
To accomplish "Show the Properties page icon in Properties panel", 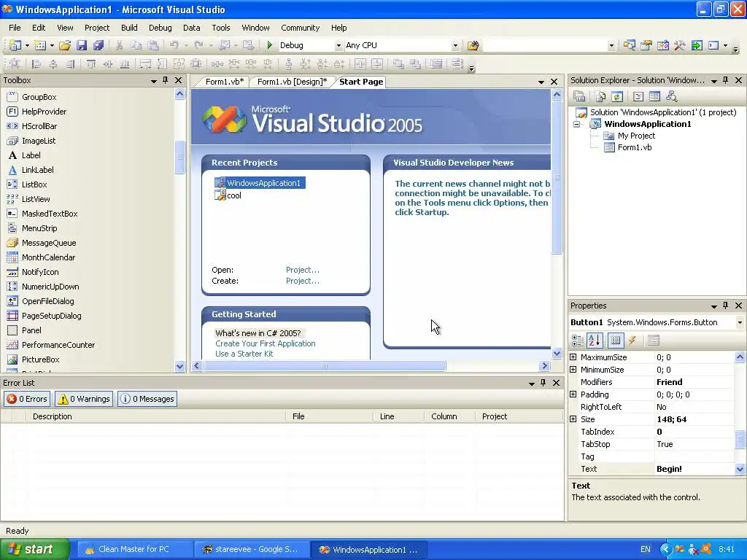I will pos(616,341).
